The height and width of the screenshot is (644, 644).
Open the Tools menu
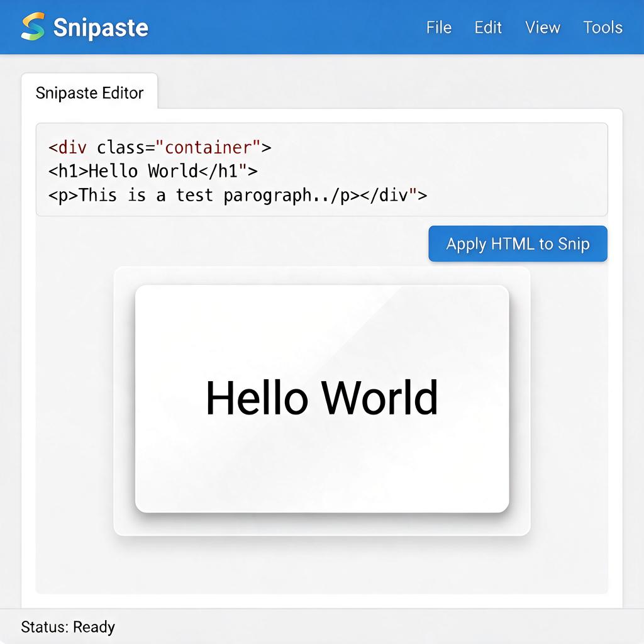(603, 28)
